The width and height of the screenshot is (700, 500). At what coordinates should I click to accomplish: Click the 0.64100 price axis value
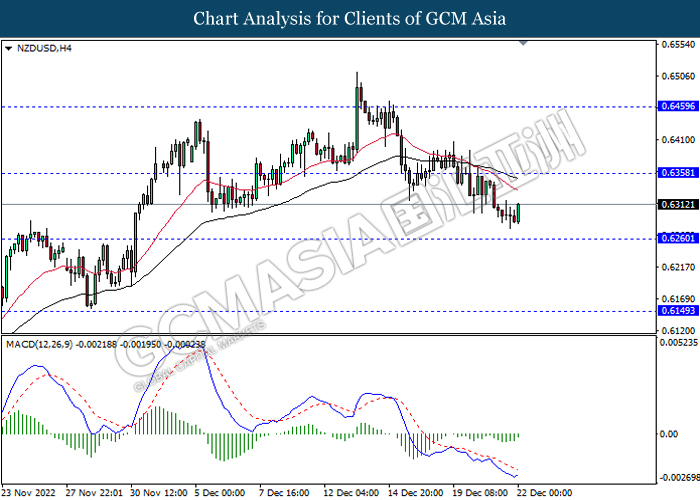pos(678,140)
